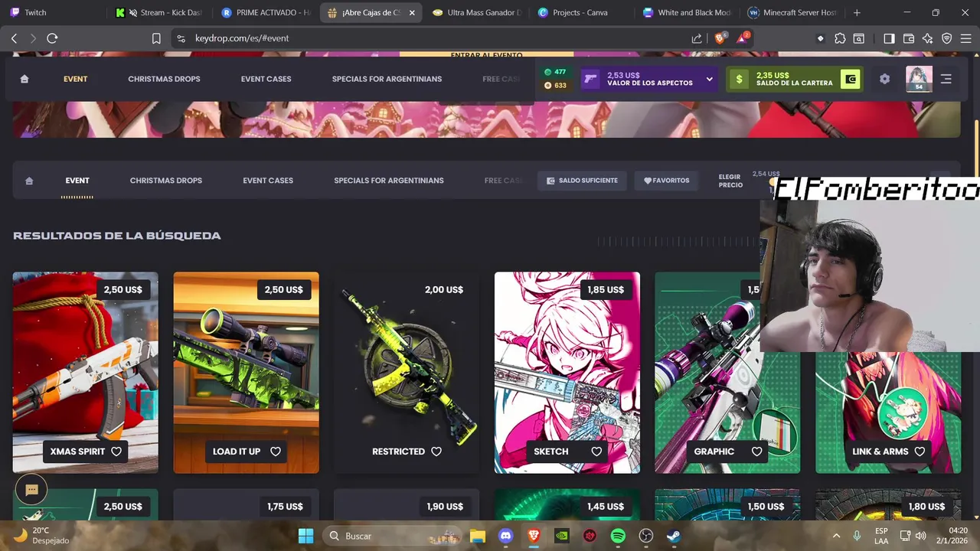Switch to the Projects - Canva tab
Image resolution: width=980 pixels, height=551 pixels.
[582, 12]
